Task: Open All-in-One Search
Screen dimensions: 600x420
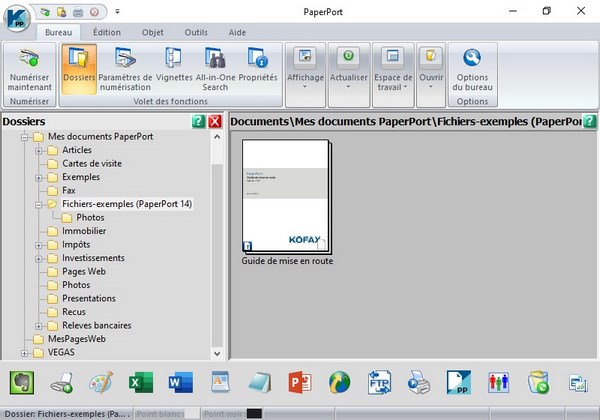Action: [215, 69]
